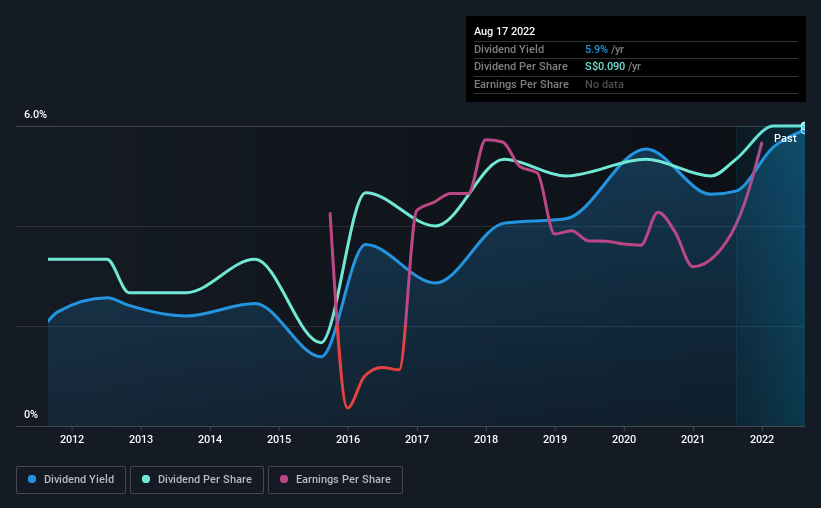Click the pink Earnings Per Share legend dot

click(x=284, y=479)
